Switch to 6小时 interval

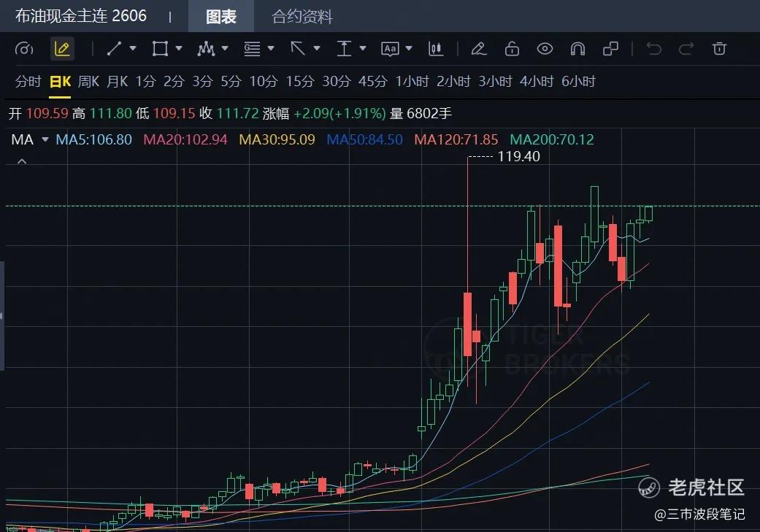(578, 82)
